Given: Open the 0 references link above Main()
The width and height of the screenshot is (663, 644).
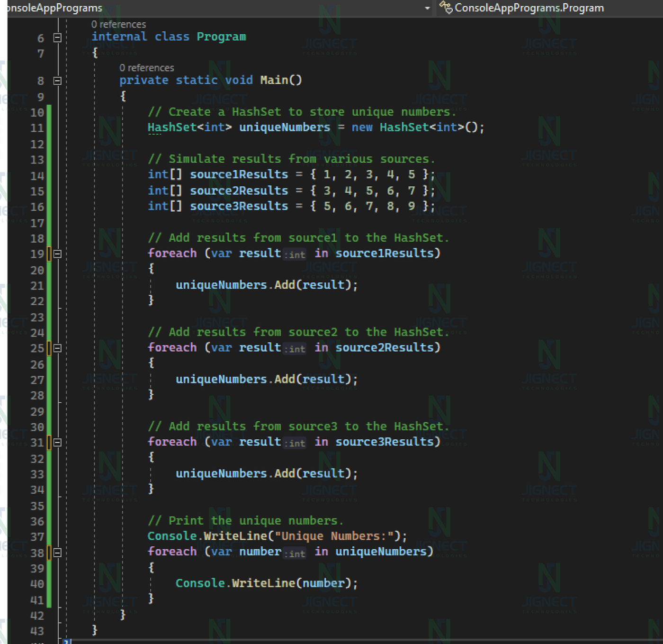Looking at the screenshot, I should pos(147,68).
